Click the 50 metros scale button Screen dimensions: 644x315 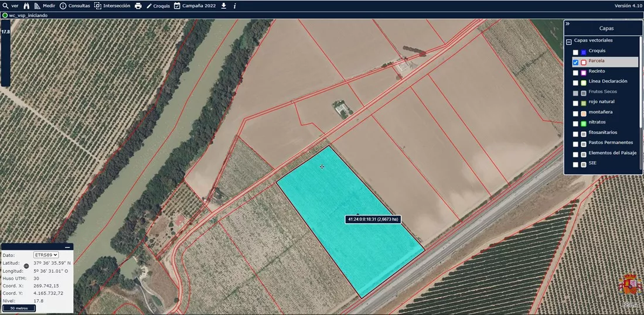(19, 308)
